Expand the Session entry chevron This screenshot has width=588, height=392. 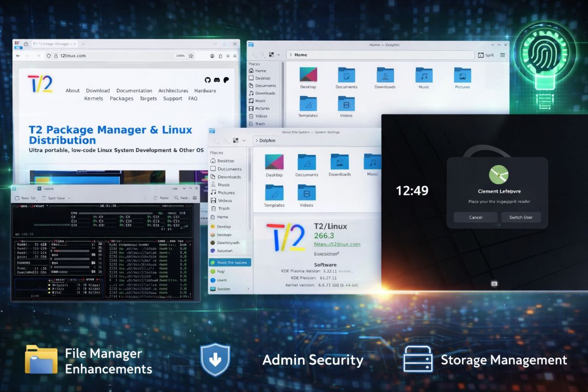point(248,289)
